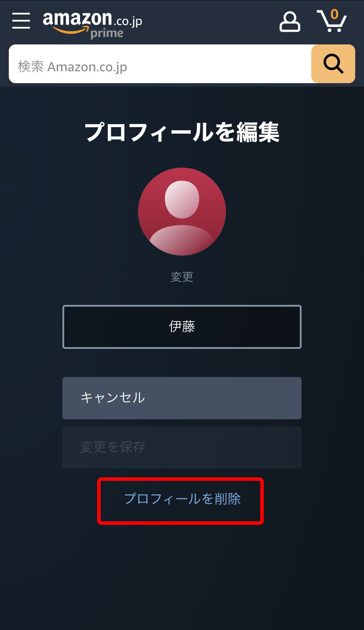Click the cart item count 0
The width and height of the screenshot is (364, 630).
[335, 15]
